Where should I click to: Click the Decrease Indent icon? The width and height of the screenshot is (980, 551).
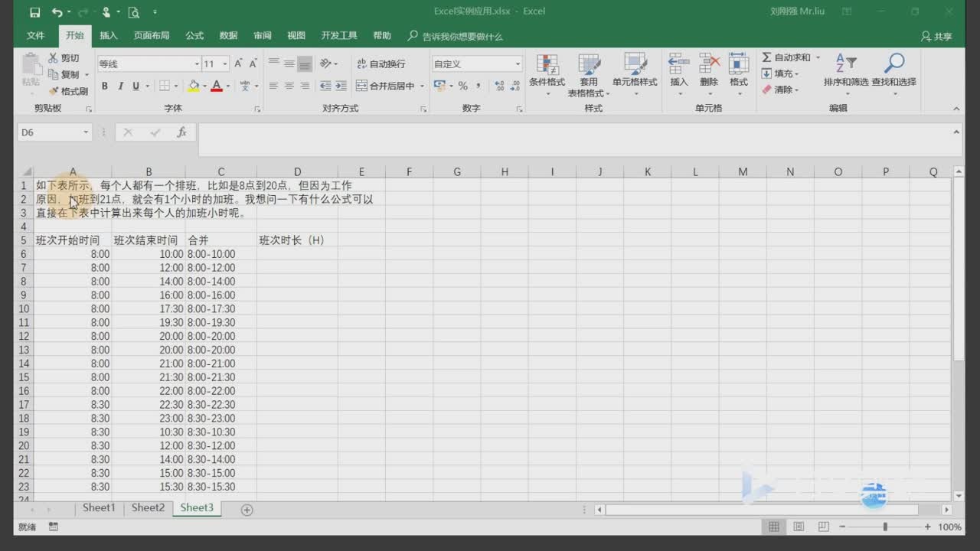[x=325, y=86]
